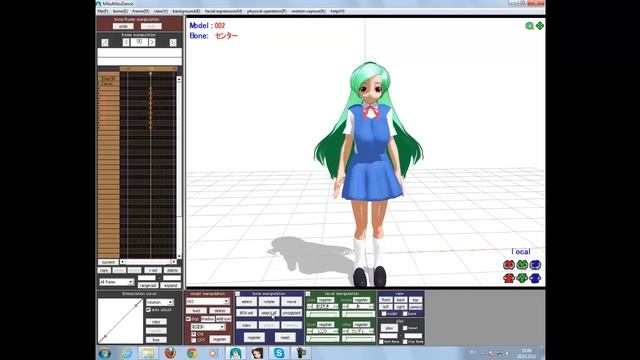Screen dimensions: 640x360
Task: Adjust the brow facial slider
Action: click(x=323, y=339)
